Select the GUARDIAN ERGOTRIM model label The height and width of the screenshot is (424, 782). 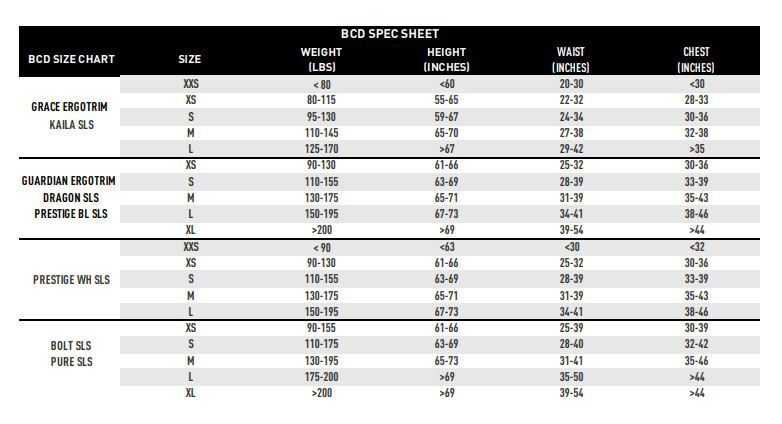click(x=69, y=181)
